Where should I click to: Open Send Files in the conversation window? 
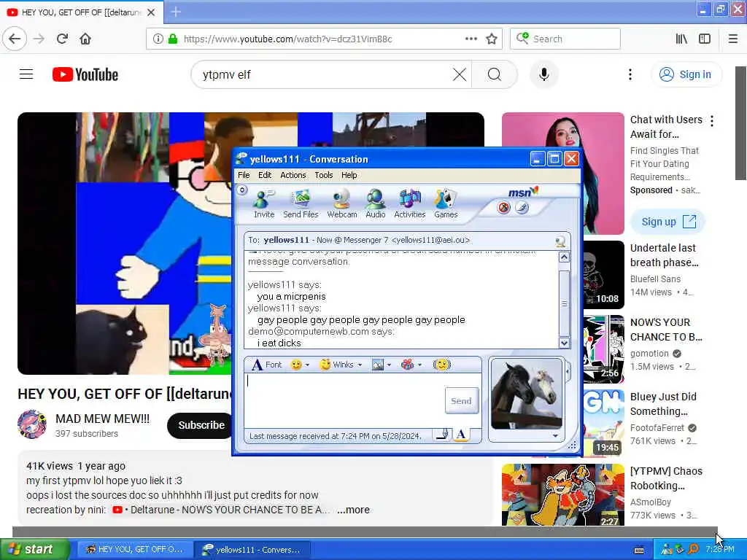[x=301, y=204]
